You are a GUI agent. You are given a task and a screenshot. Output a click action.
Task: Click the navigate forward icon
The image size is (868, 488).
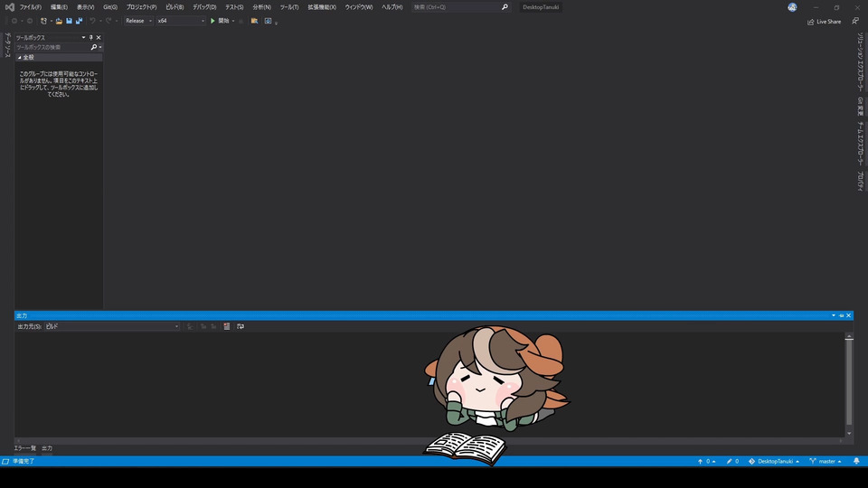click(30, 21)
